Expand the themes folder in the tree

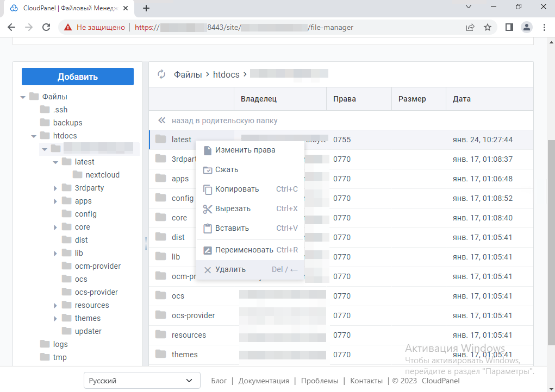point(55,318)
